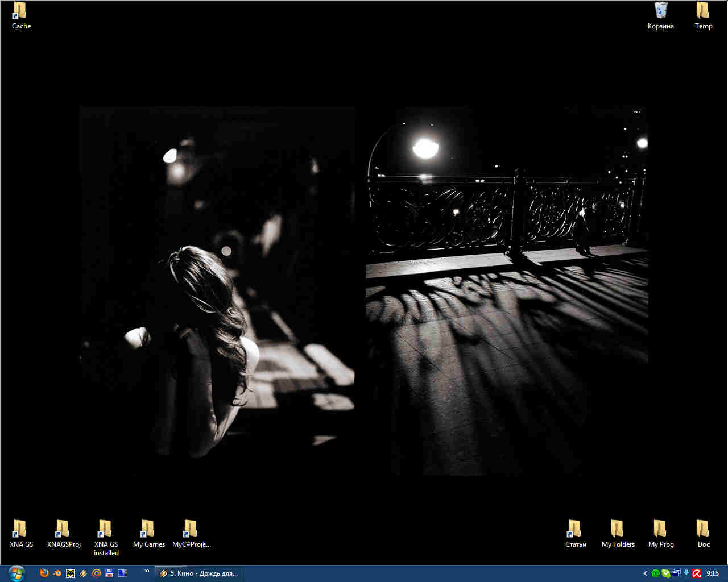The image size is (728, 582).
Task: Open the Firefox quick launch icon
Action: [44, 573]
